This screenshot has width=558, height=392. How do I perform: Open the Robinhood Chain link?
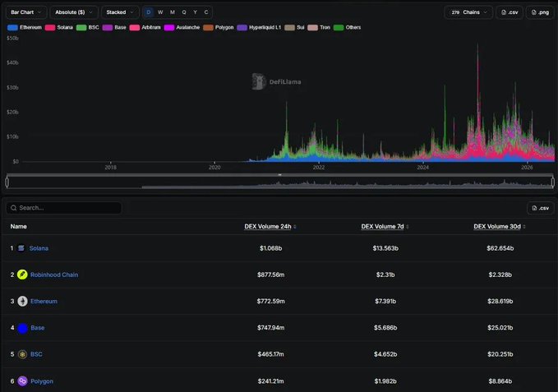(x=54, y=274)
